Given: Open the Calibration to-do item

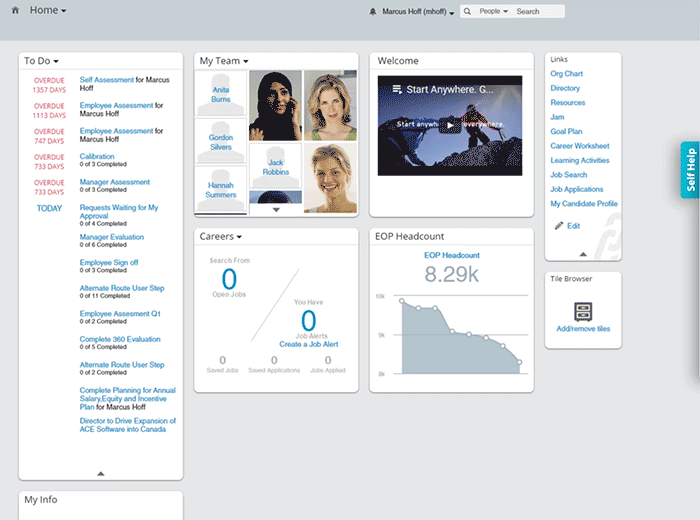Looking at the screenshot, I should point(97,156).
